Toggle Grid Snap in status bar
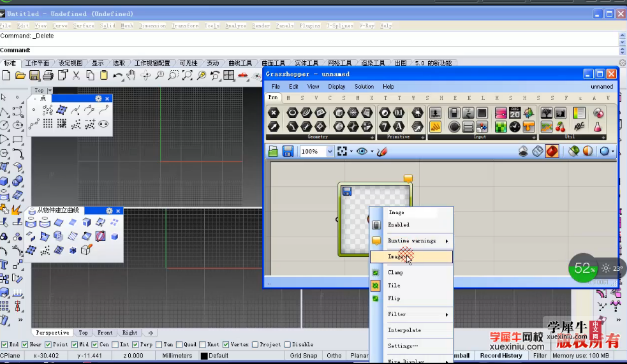The width and height of the screenshot is (627, 364). 304,356
